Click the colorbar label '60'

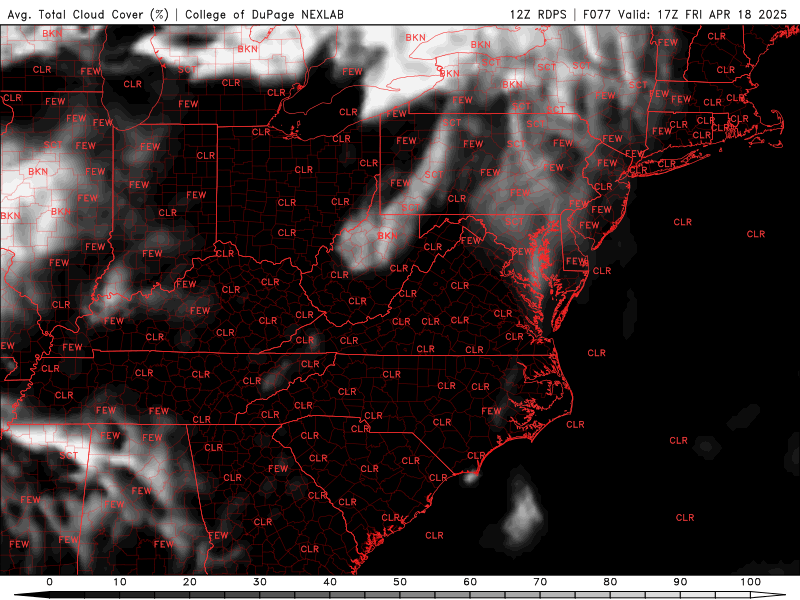pyautogui.click(x=470, y=582)
